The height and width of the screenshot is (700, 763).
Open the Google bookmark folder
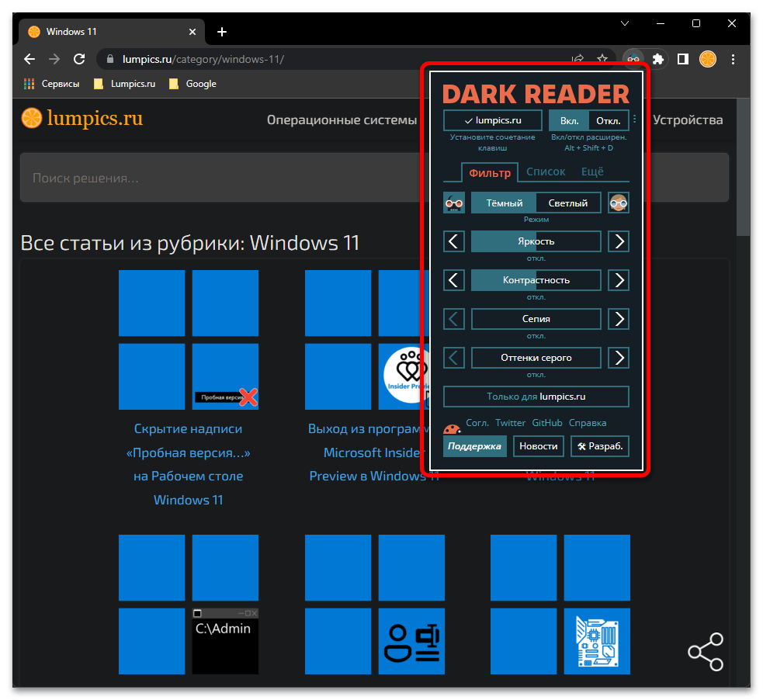tap(192, 84)
